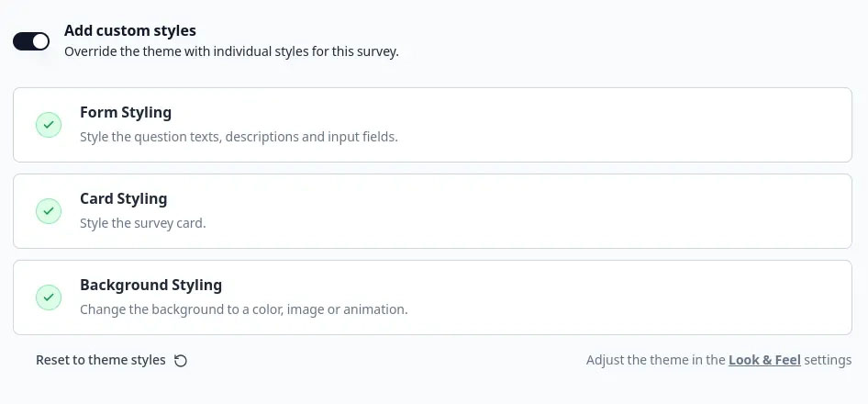The image size is (868, 404).
Task: Click the circular reset arrow icon
Action: 181,361
